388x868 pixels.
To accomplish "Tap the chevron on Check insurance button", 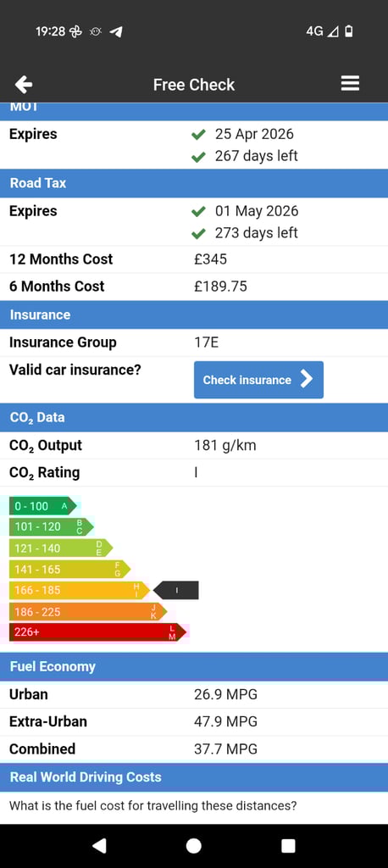I will click(x=306, y=379).
